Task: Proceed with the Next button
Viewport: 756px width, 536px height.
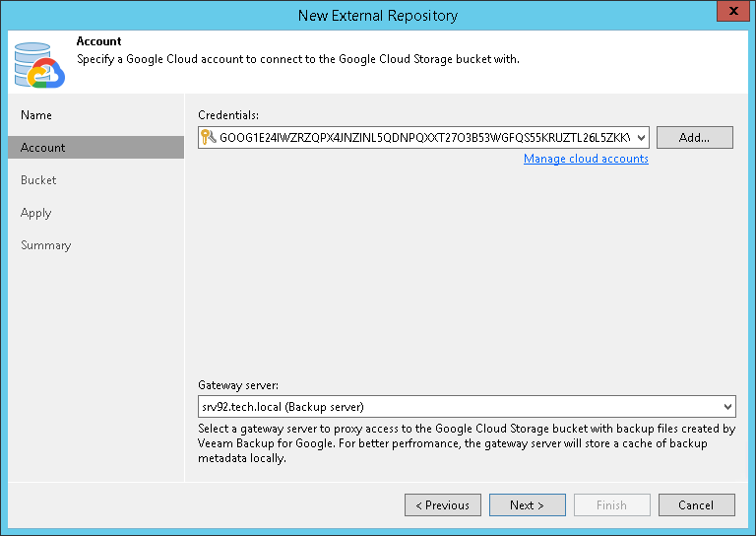Action: (527, 505)
